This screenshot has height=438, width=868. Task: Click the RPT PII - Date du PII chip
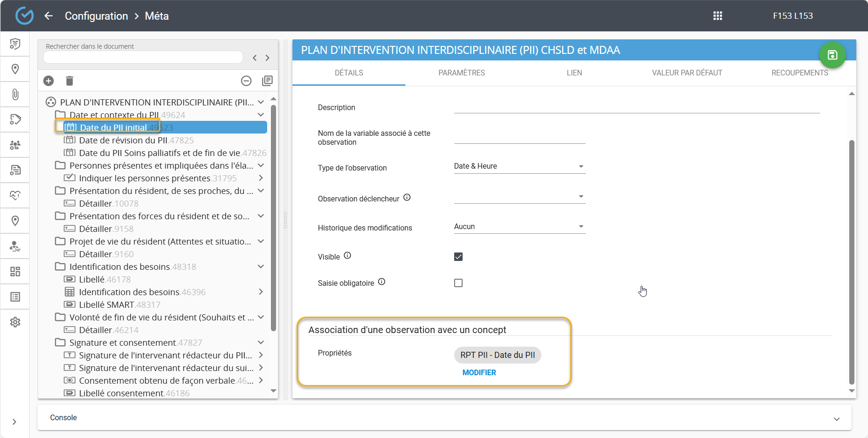click(497, 355)
